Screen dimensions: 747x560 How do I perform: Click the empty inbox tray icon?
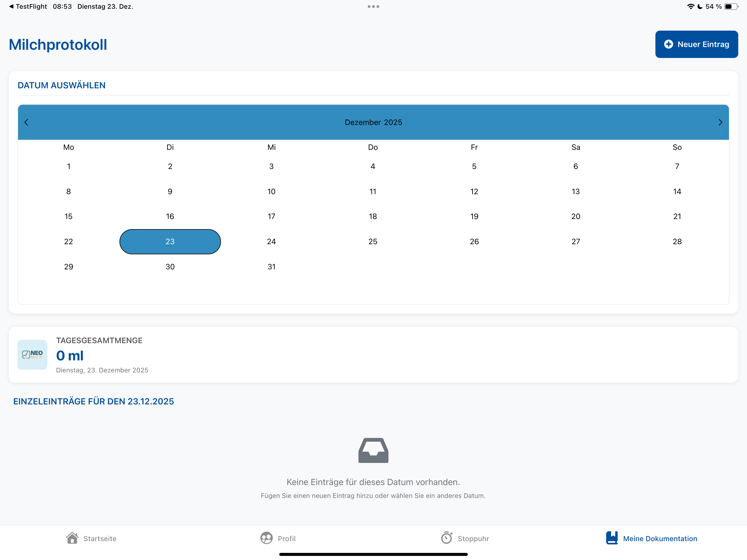pyautogui.click(x=373, y=450)
